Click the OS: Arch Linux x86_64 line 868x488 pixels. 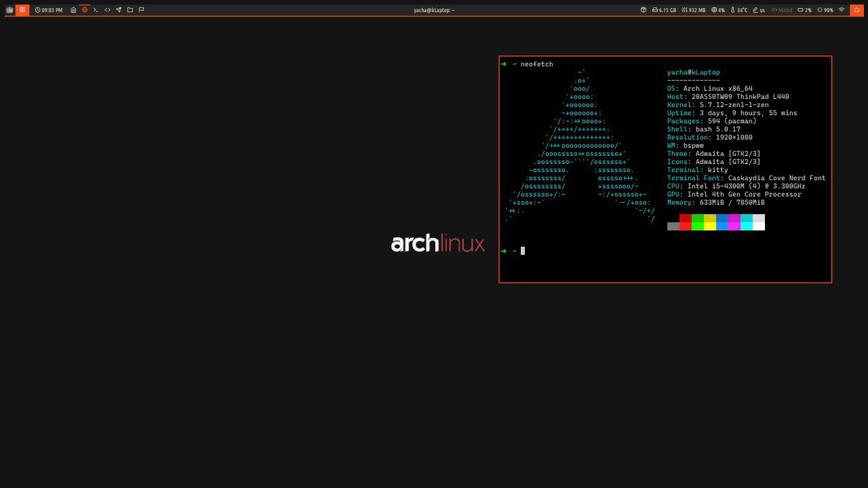point(709,89)
